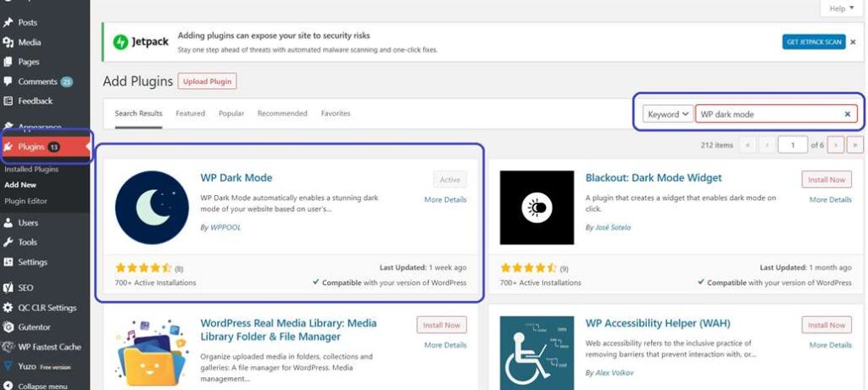Image resolution: width=868 pixels, height=390 pixels.
Task: Open the SEO sidebar menu
Action: click(x=25, y=288)
